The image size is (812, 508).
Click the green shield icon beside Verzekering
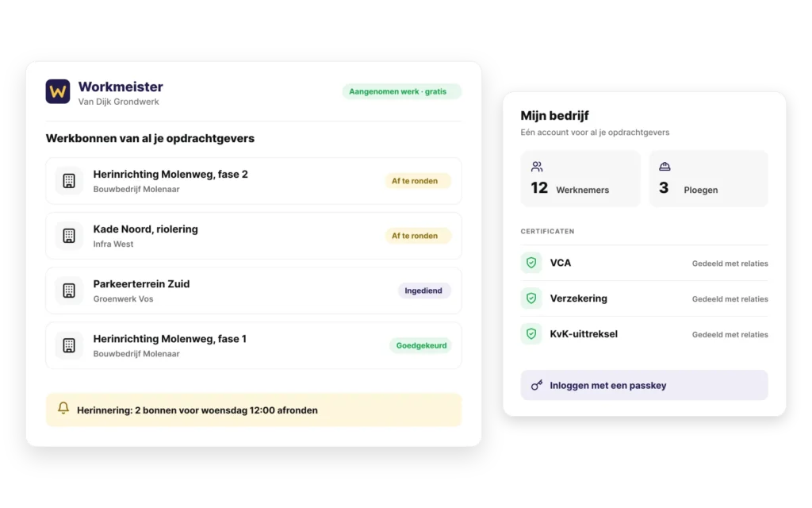(531, 298)
